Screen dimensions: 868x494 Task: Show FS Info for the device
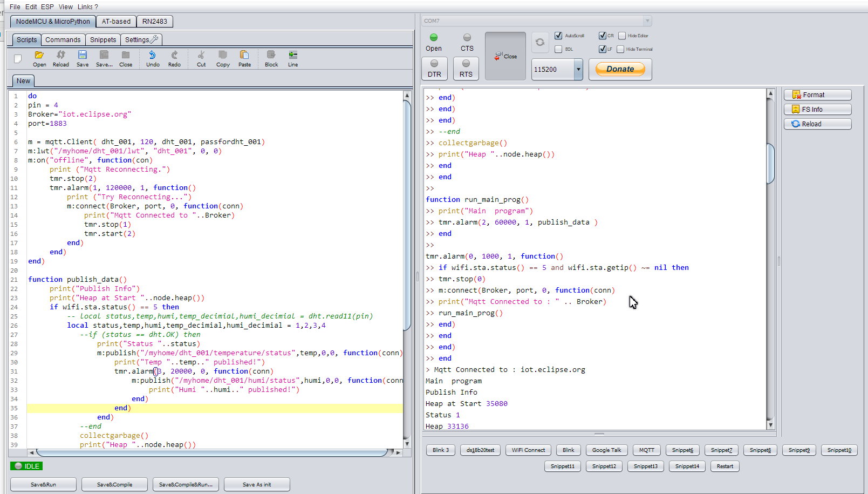pos(817,110)
